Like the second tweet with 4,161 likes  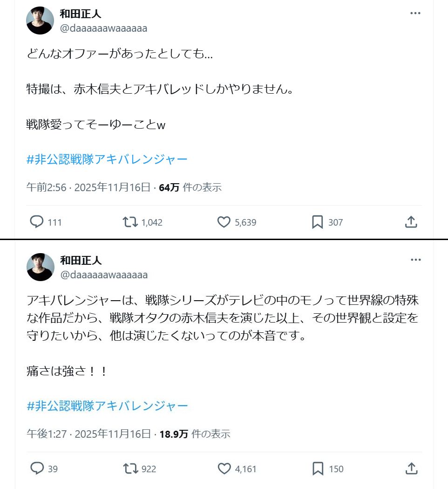pos(224,468)
